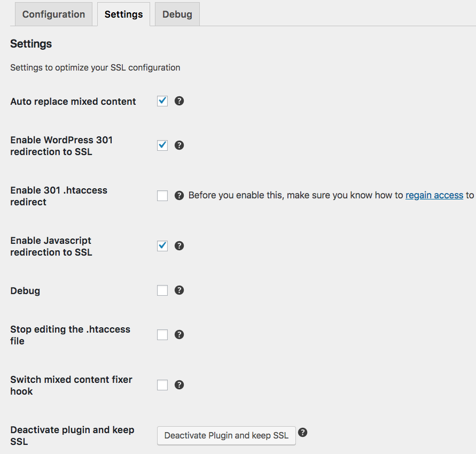Disable WordPress 301 redirection to SSL
Screen dimensions: 476x454
pyautogui.click(x=162, y=145)
